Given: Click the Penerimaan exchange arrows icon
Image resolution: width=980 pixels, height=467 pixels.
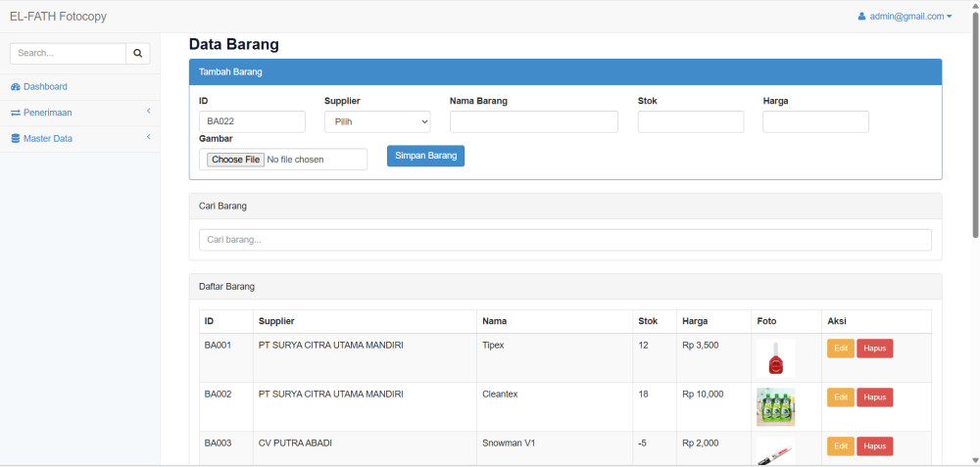Looking at the screenshot, I should pos(16,113).
